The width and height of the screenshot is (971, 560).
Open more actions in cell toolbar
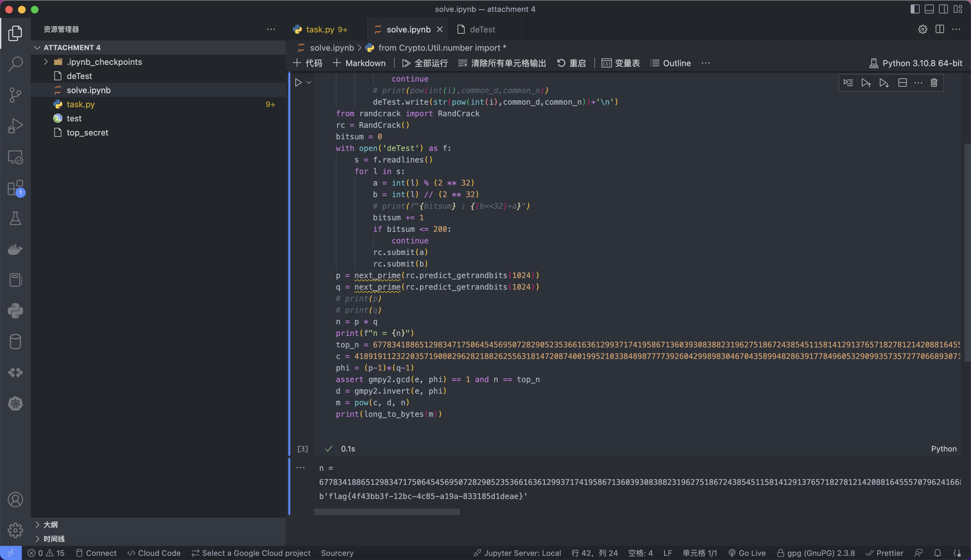918,83
